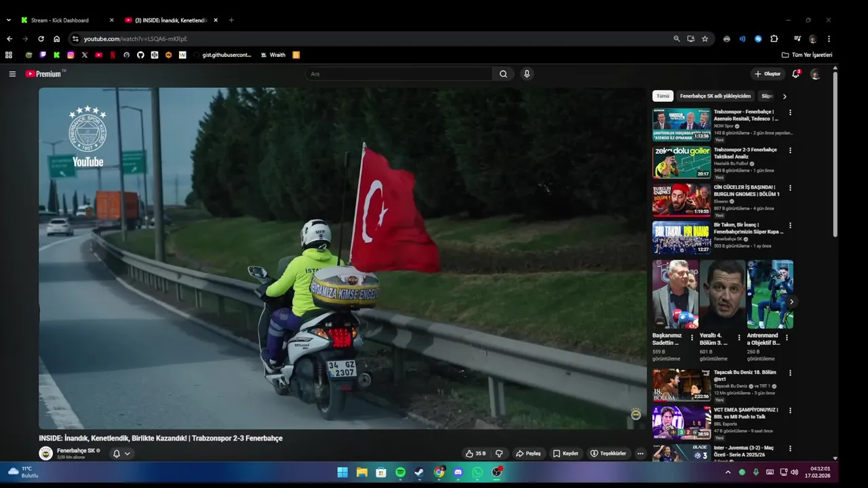Select Fenerbahçe SK adlı yükleyiciden chip
The width and height of the screenshot is (868, 488).
(x=715, y=96)
